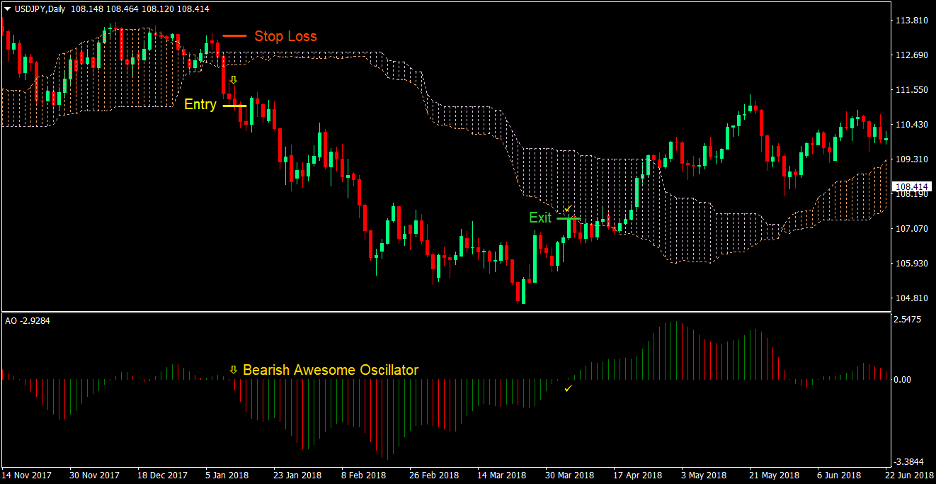Click the 14 Nov 2017 date label

click(25, 475)
